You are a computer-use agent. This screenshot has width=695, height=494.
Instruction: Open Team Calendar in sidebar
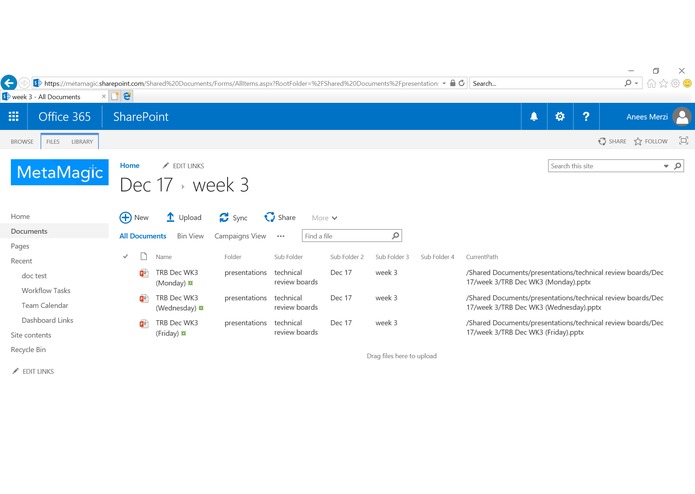pos(45,305)
